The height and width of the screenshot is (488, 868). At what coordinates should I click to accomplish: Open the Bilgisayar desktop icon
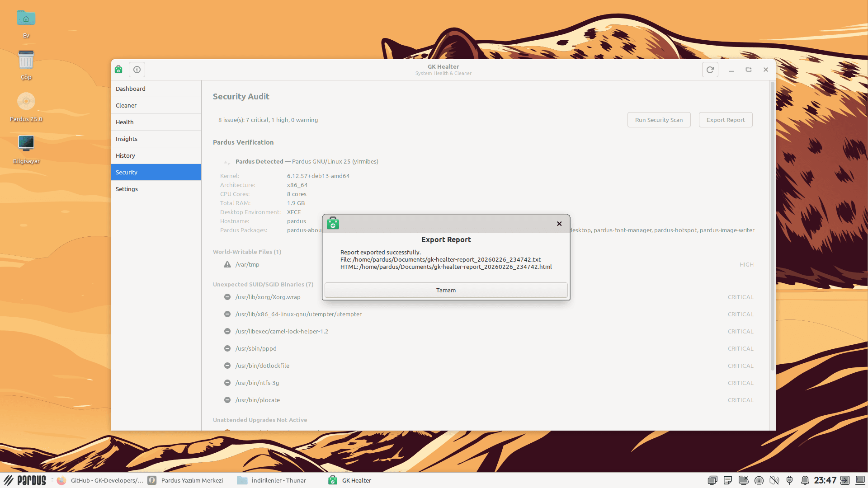click(26, 143)
